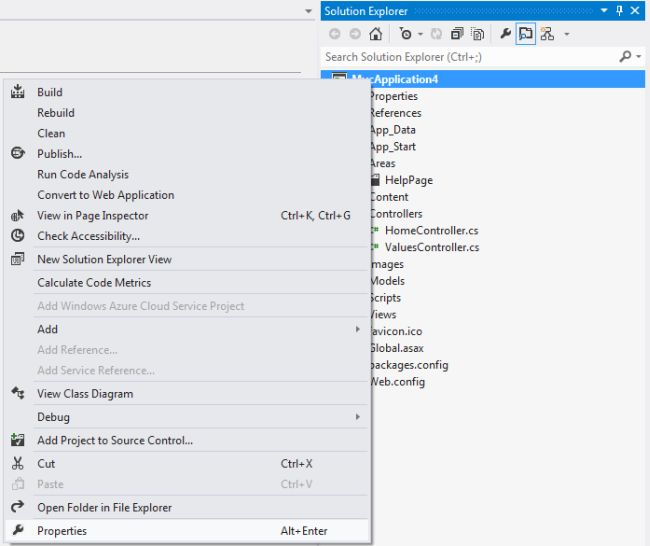Expand the Debug submenu
Image resolution: width=650 pixels, height=546 pixels.
tap(187, 417)
